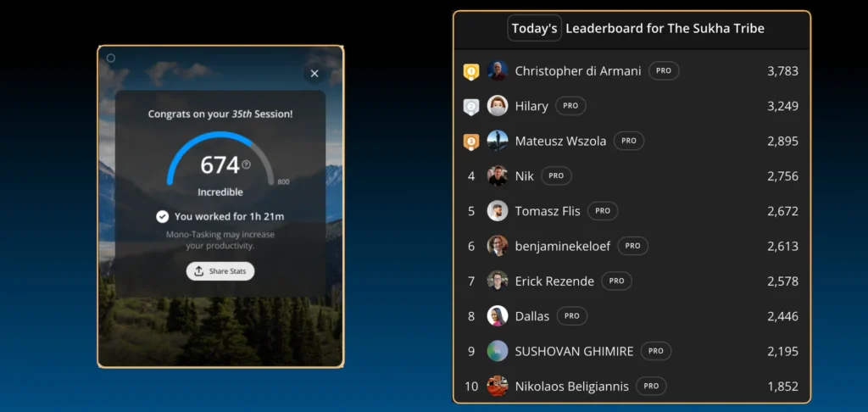Click the Incredible rating label
Screen dimensions: 868x412
tap(220, 192)
